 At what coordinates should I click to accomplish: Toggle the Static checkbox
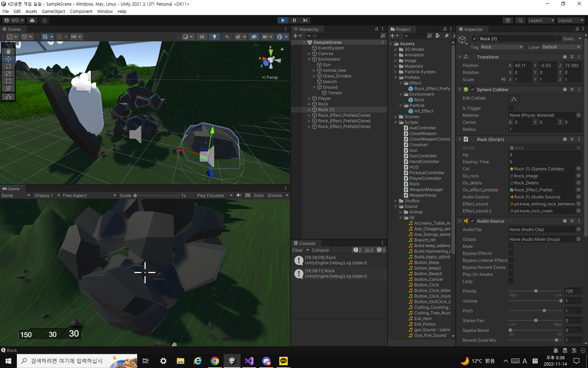pos(559,39)
